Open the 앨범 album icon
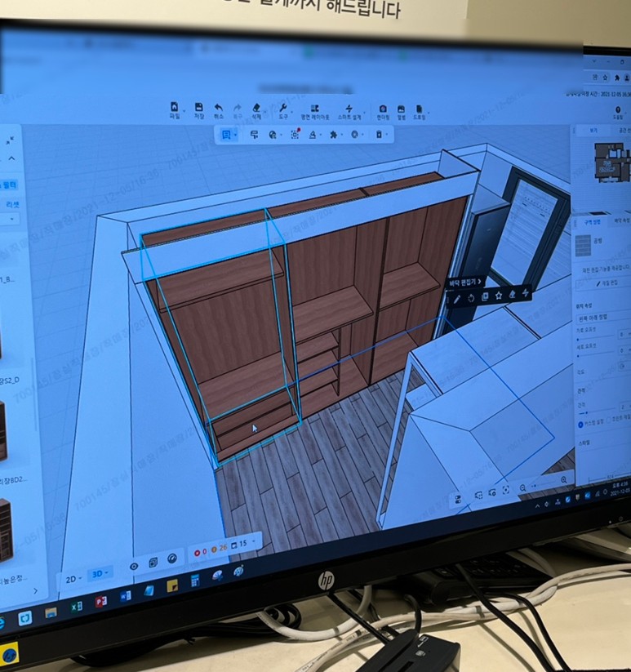The image size is (631, 672). pyautogui.click(x=401, y=109)
